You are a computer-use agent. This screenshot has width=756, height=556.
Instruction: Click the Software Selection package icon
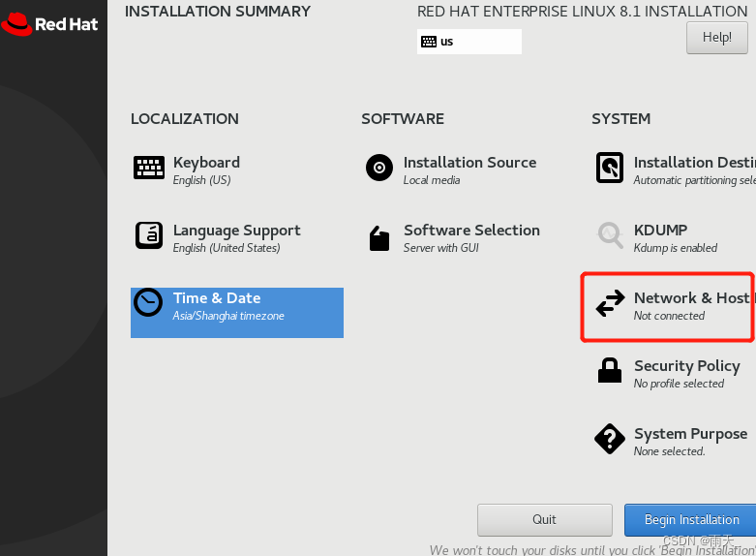[x=379, y=238]
